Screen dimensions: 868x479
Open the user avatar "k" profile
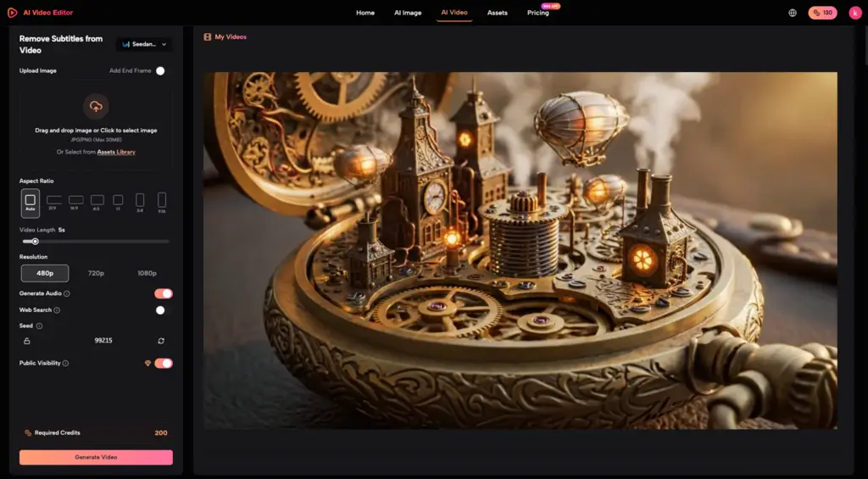[855, 13]
